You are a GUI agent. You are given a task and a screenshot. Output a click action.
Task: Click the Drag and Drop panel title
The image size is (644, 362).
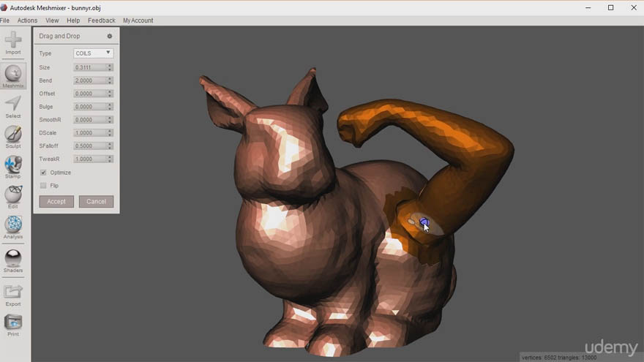(59, 36)
